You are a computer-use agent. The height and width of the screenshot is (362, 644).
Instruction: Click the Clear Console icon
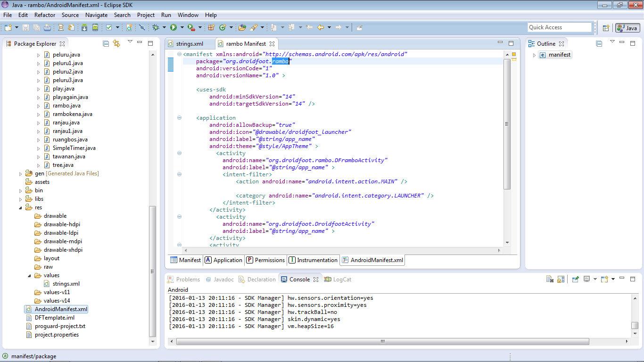click(550, 280)
